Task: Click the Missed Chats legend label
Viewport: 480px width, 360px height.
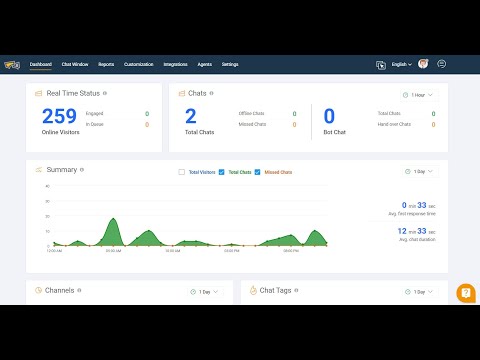Action: click(278, 172)
